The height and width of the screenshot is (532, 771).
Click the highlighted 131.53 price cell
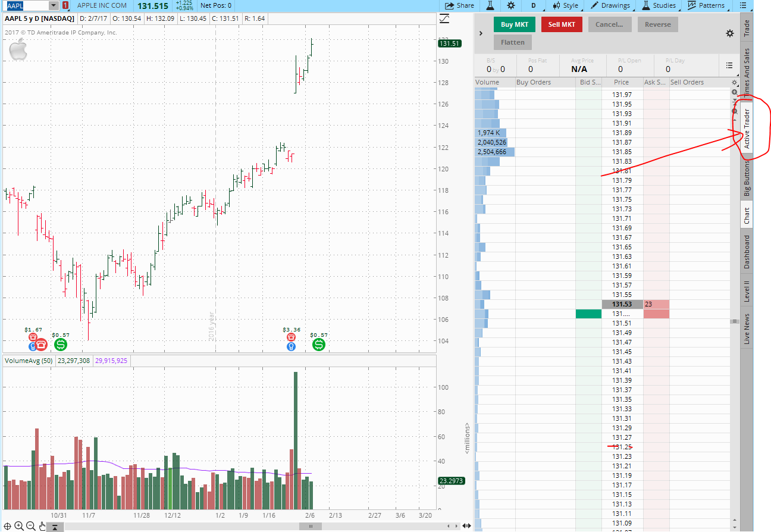[x=622, y=304]
